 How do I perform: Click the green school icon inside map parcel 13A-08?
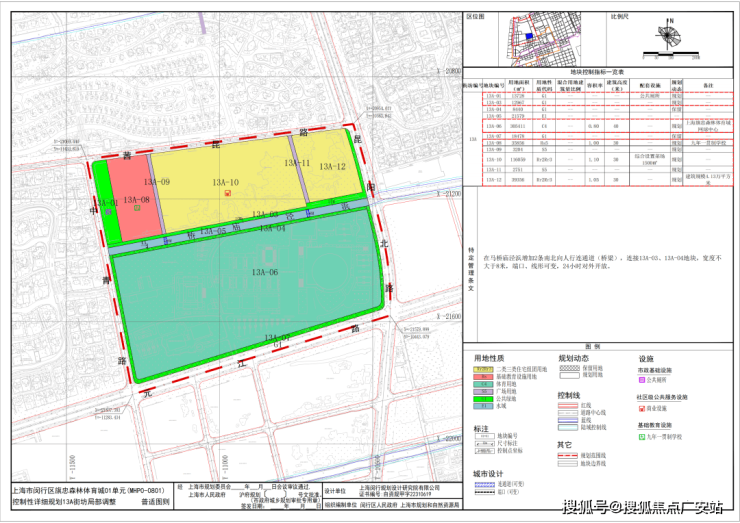[x=137, y=208]
